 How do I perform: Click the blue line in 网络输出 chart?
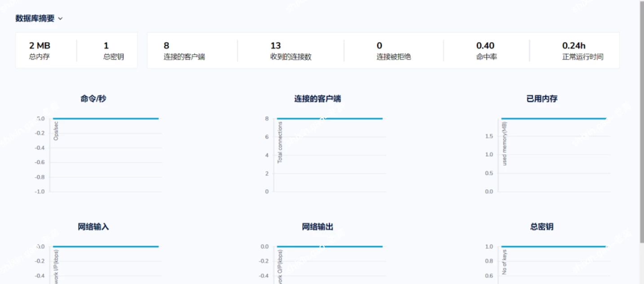pos(330,246)
